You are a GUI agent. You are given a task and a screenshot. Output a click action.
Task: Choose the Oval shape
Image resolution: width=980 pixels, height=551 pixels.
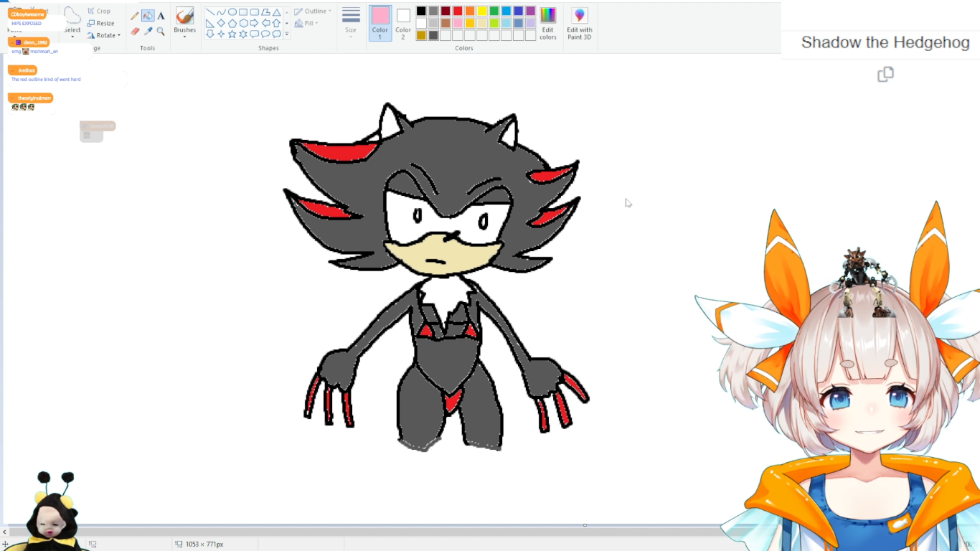click(232, 12)
